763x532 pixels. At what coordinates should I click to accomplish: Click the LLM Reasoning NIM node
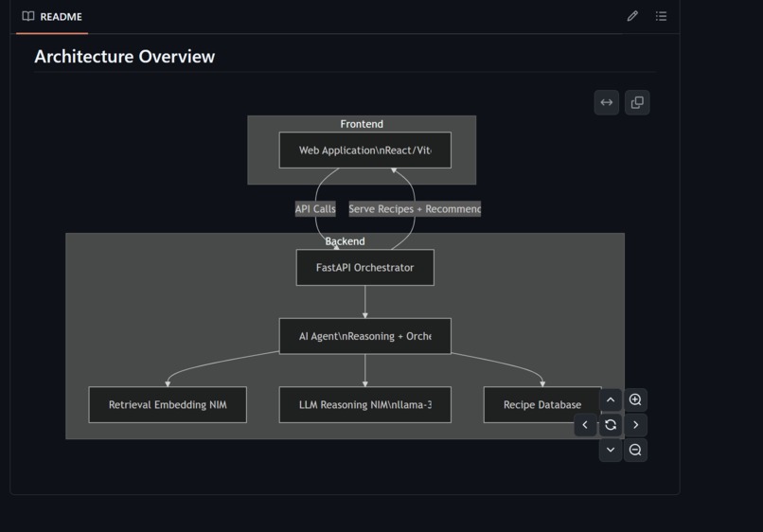[x=365, y=405]
